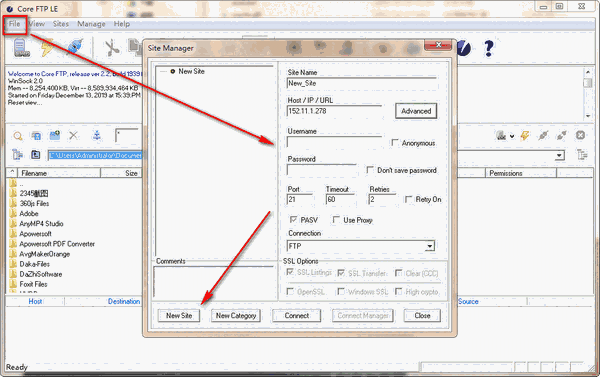The width and height of the screenshot is (600, 377).
Task: Open the Foxit Files folder
Action: pos(33,284)
